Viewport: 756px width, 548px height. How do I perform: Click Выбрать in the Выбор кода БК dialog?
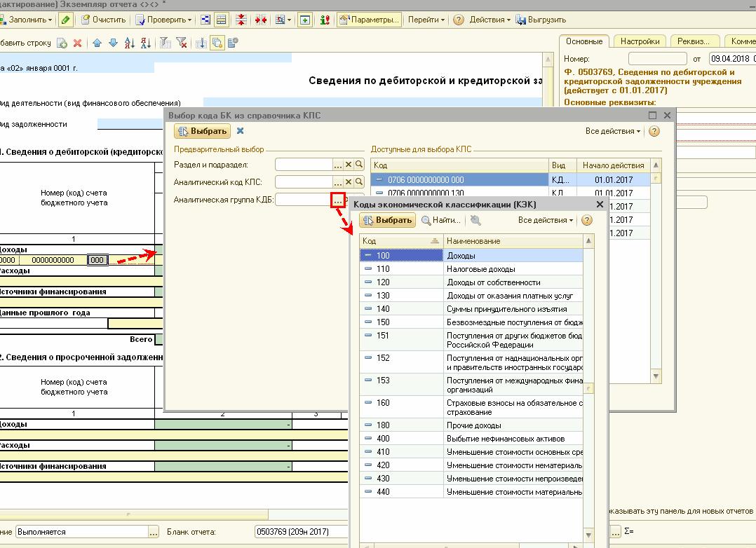(202, 131)
